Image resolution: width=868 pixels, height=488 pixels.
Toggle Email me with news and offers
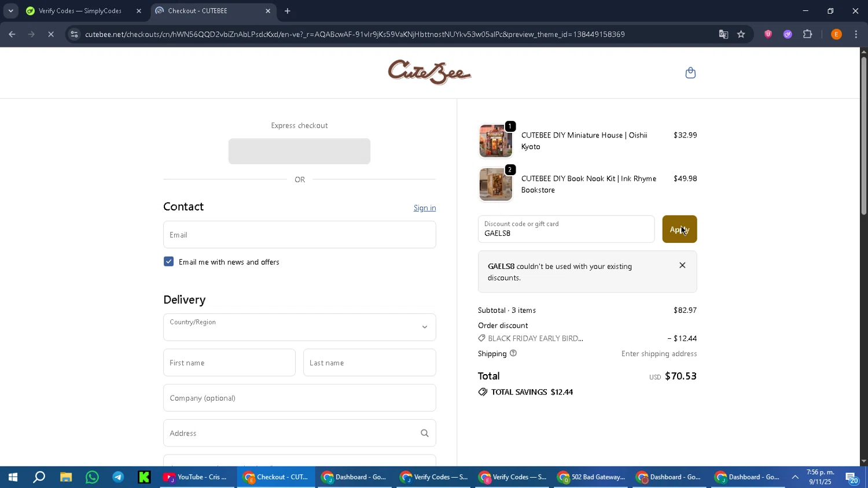pos(168,261)
